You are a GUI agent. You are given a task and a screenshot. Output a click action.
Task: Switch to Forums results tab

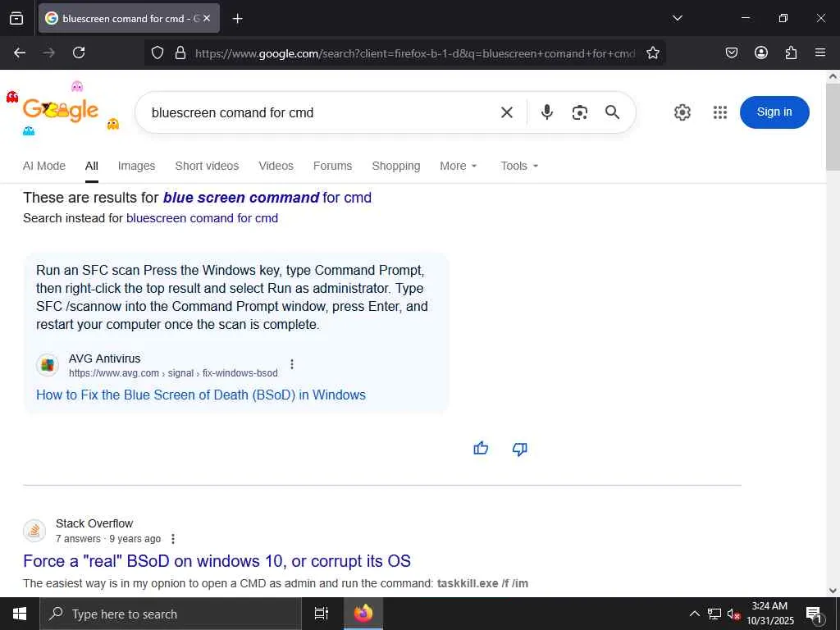click(x=333, y=166)
